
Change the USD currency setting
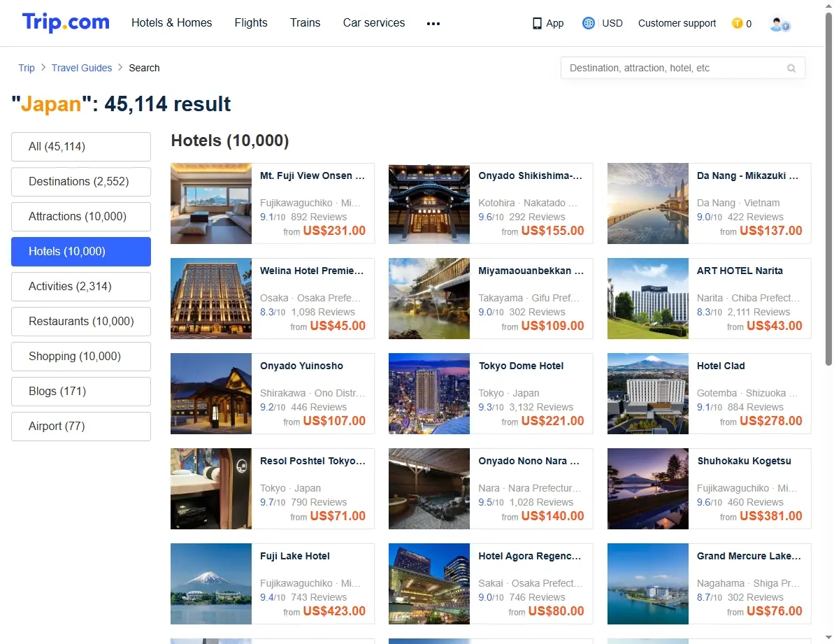(x=612, y=23)
